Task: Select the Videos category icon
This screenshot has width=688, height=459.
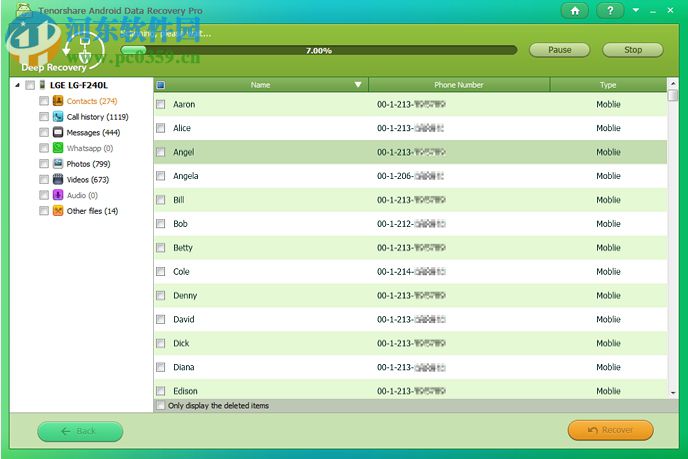Action: [58, 179]
